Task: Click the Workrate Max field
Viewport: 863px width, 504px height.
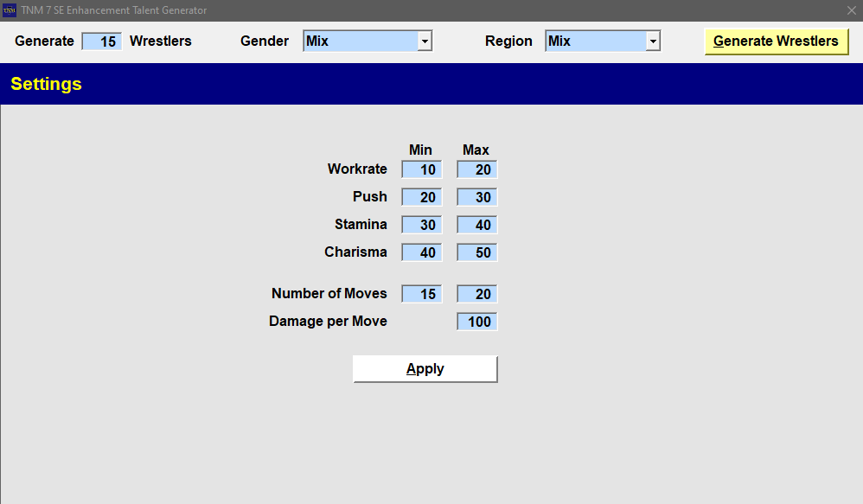Action: (x=477, y=169)
